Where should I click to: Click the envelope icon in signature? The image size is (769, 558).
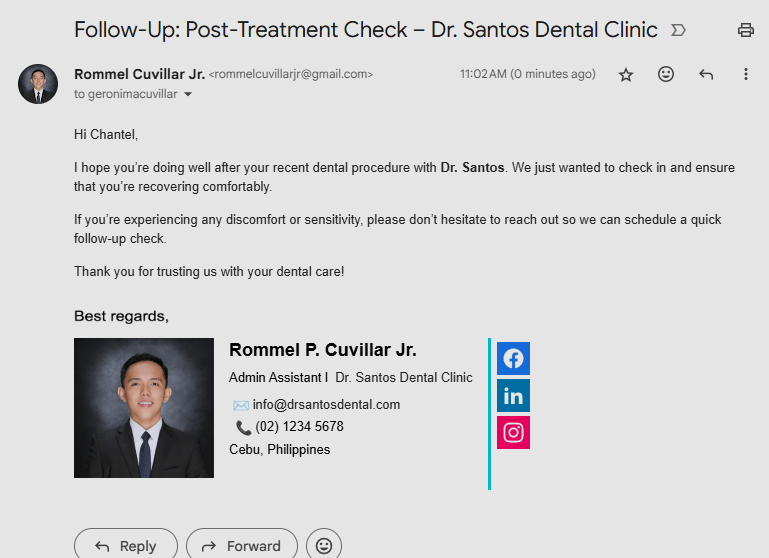241,406
